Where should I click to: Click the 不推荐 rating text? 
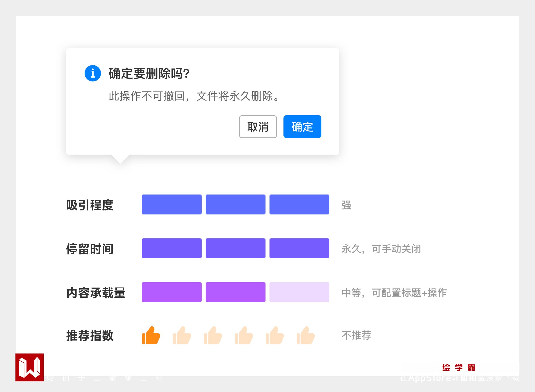[356, 335]
